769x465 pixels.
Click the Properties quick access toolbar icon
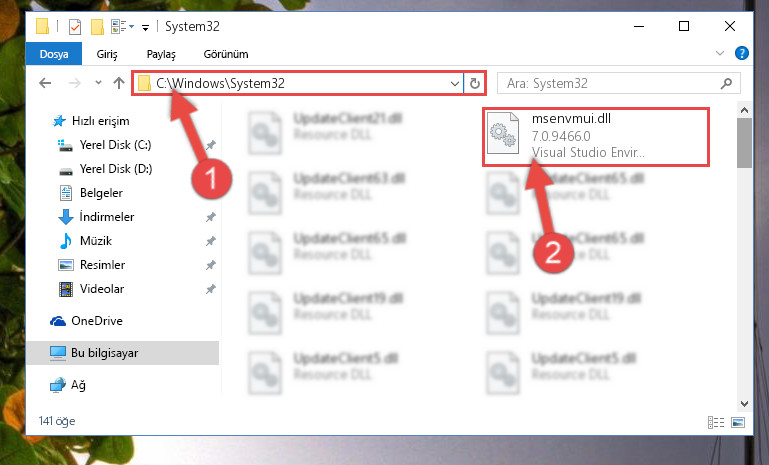click(75, 26)
